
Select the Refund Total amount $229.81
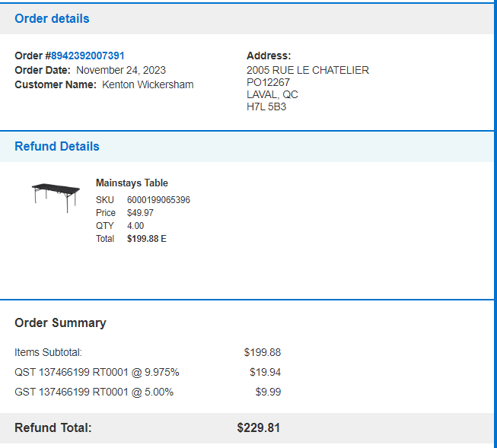(x=258, y=427)
